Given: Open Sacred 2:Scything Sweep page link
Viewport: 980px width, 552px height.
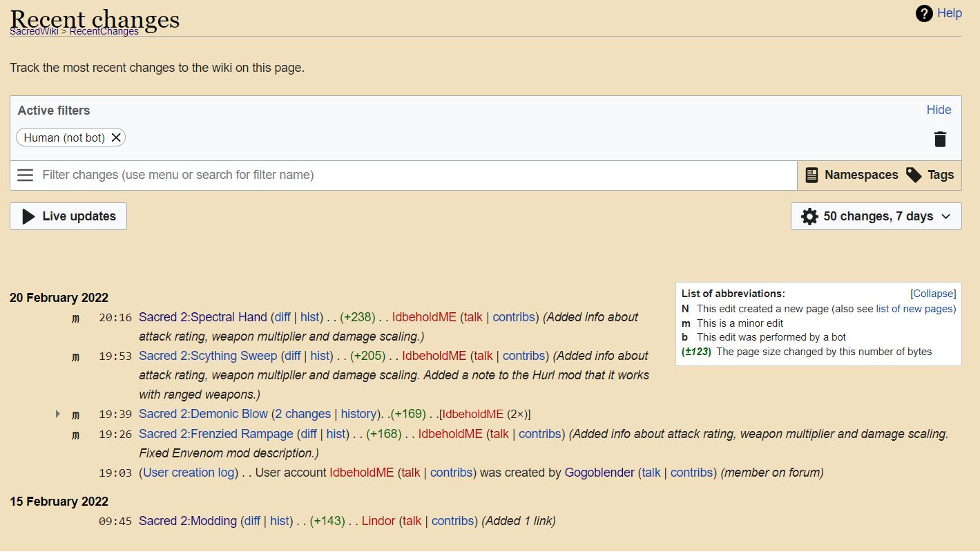Looking at the screenshot, I should (208, 356).
